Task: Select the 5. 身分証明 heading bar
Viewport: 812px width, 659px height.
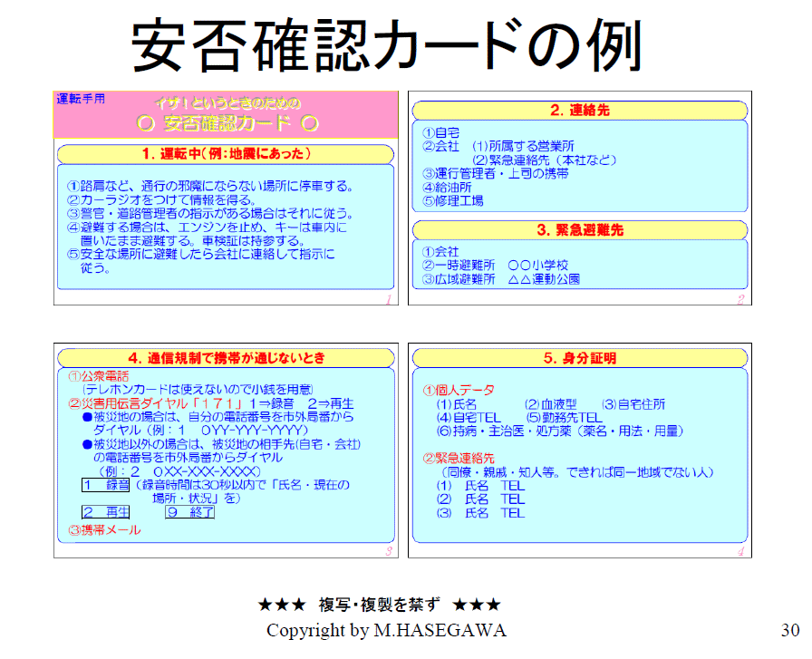Action: pos(579,358)
